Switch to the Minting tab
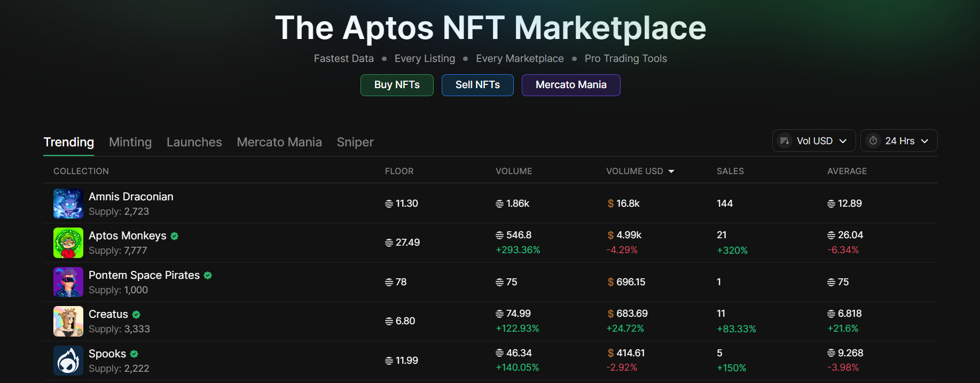The height and width of the screenshot is (383, 980). (x=130, y=142)
